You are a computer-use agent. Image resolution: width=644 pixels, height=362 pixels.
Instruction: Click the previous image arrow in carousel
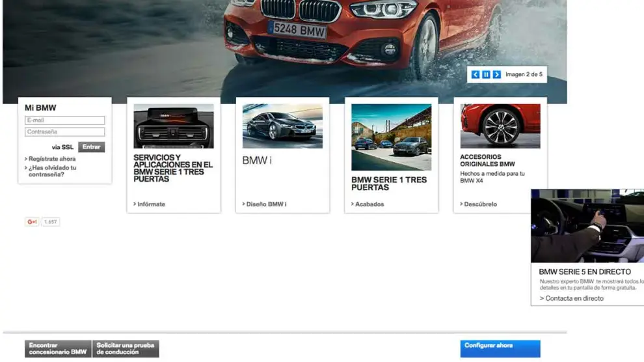click(x=476, y=75)
